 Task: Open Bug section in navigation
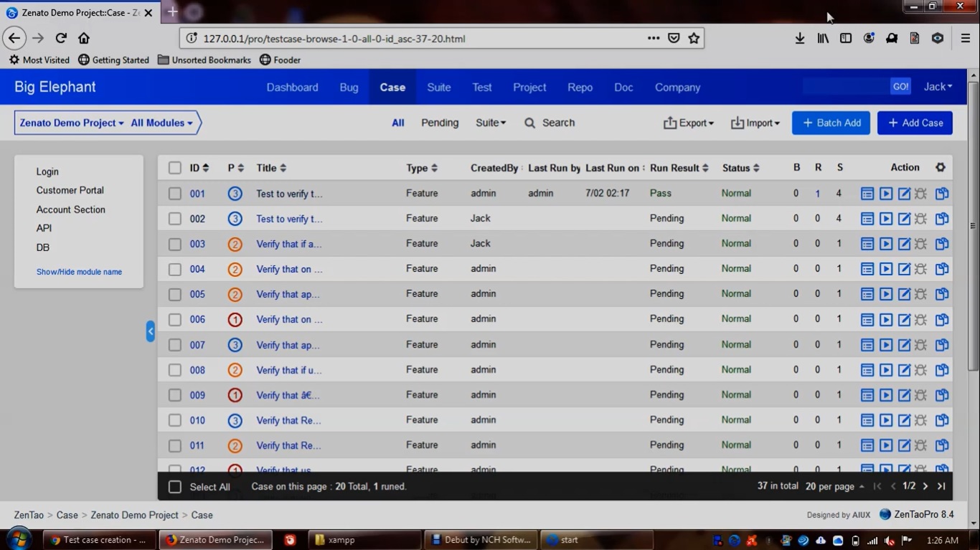coord(349,87)
